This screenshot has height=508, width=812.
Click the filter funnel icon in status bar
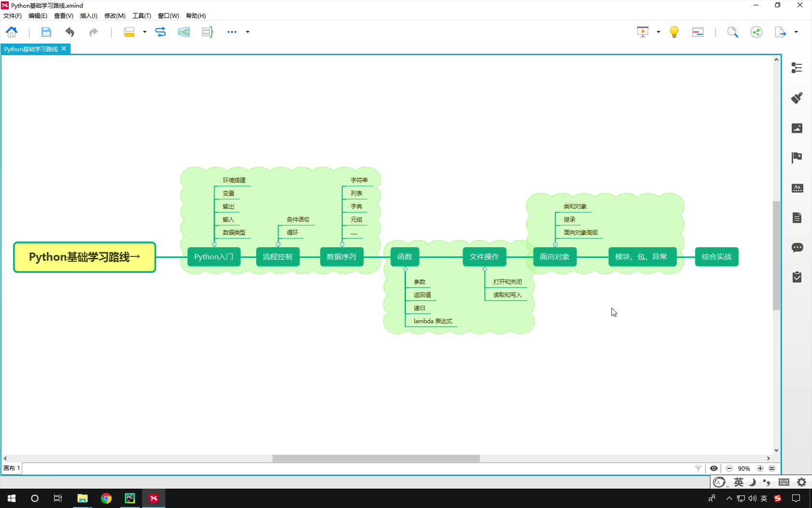(698, 468)
